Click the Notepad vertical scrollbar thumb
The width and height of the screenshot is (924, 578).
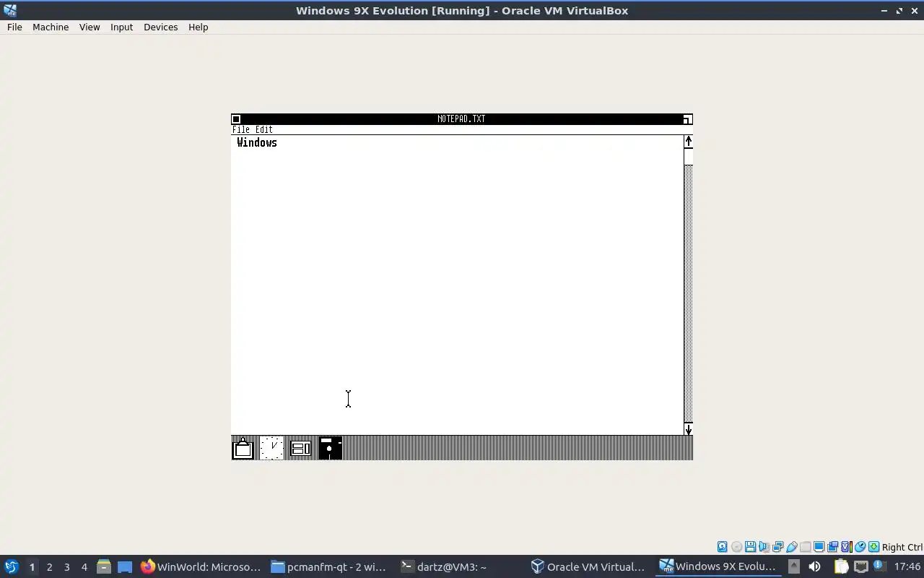pyautogui.click(x=688, y=157)
